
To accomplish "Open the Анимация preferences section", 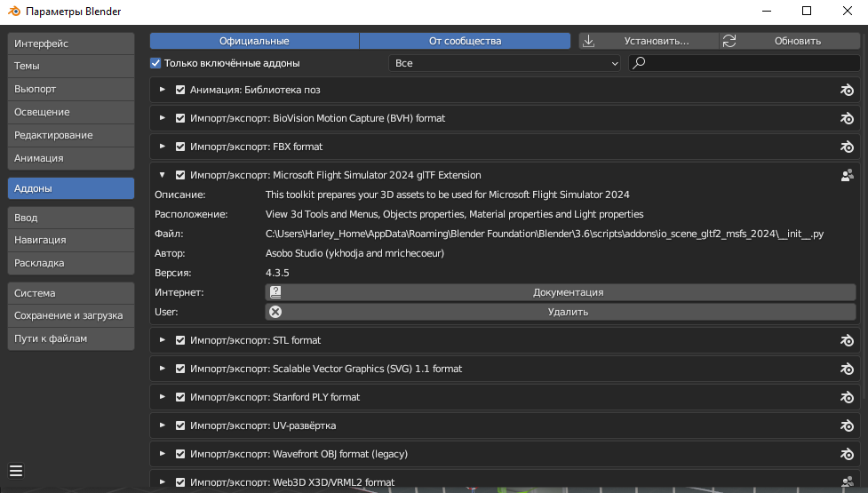I will [71, 158].
